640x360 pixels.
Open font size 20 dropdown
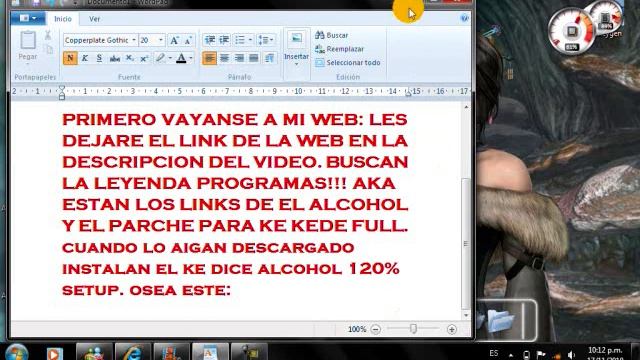coord(161,40)
